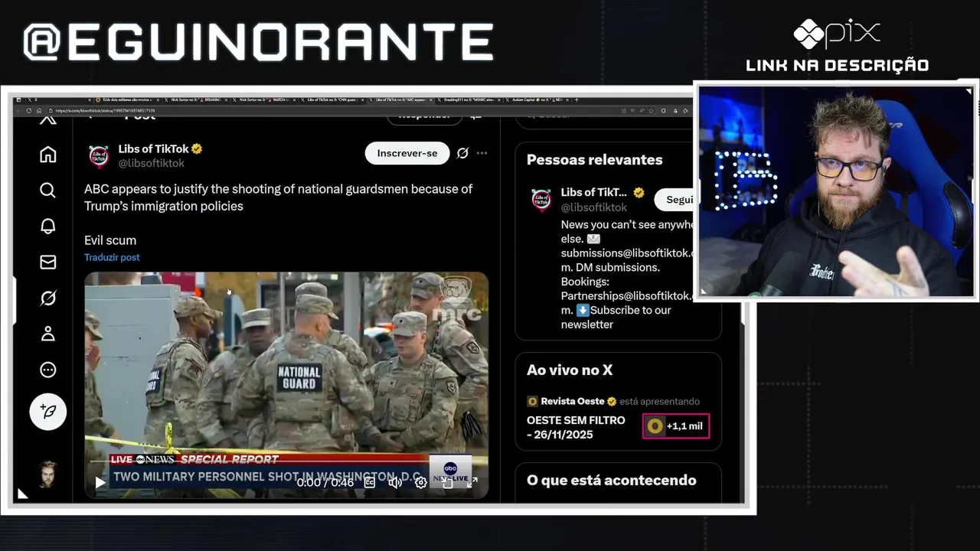Reload the page with browser refresh icon

(x=29, y=111)
